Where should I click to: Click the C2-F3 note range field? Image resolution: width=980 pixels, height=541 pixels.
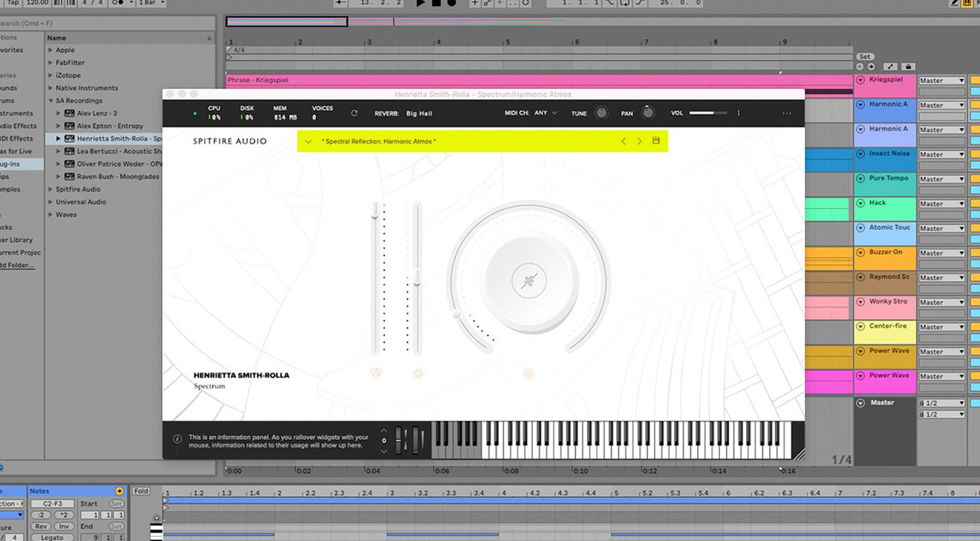52,503
